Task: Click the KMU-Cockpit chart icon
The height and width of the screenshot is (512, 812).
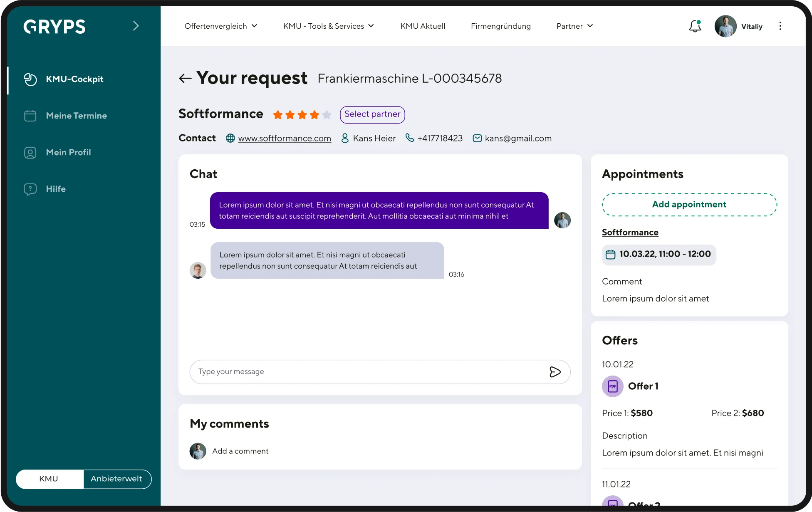Action: click(30, 79)
